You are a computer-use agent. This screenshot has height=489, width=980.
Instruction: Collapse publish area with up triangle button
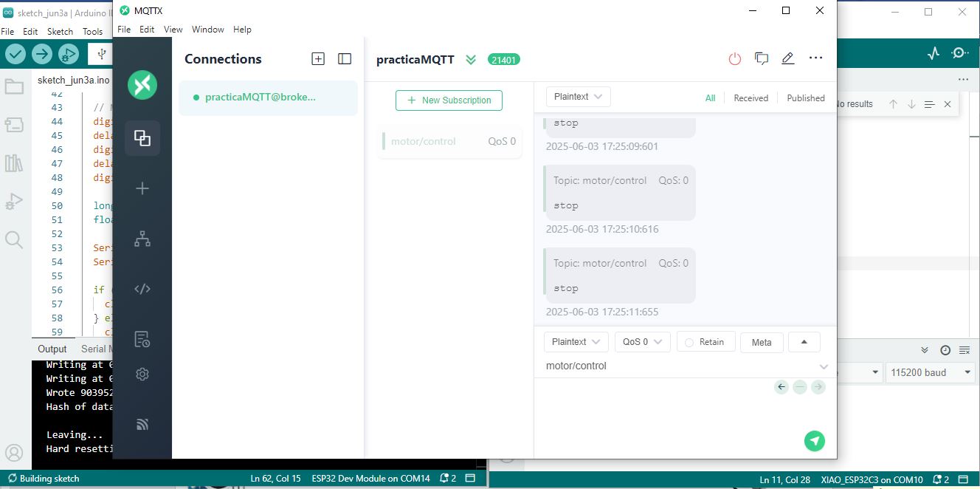point(804,342)
